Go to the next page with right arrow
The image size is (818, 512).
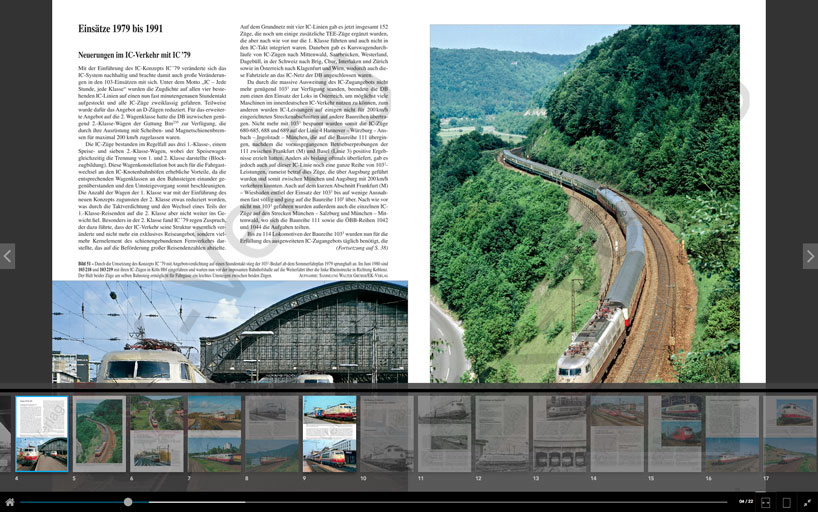point(810,257)
